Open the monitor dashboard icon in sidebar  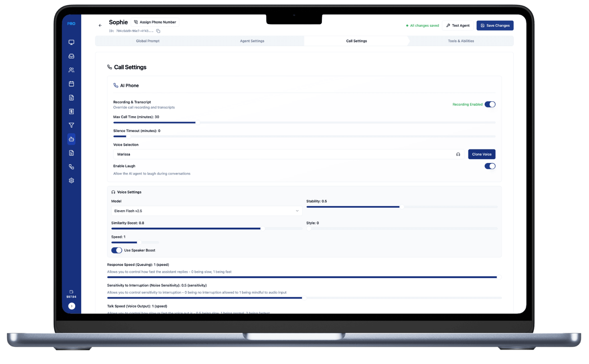[71, 42]
